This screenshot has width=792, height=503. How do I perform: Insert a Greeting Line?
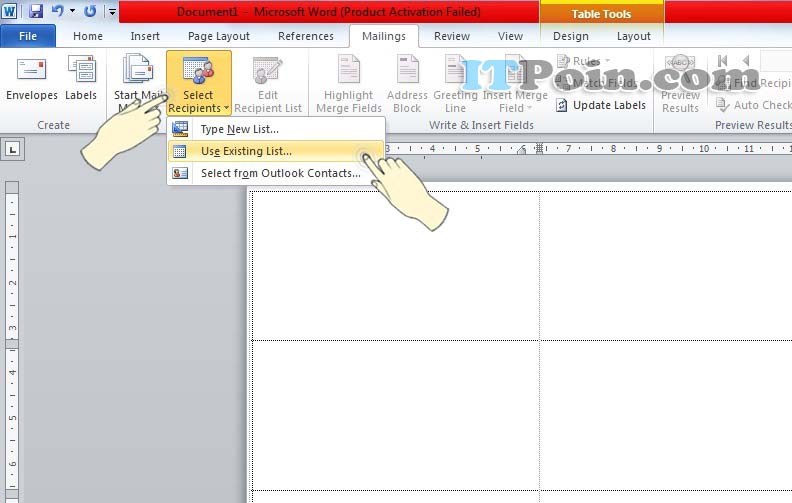pyautogui.click(x=455, y=85)
